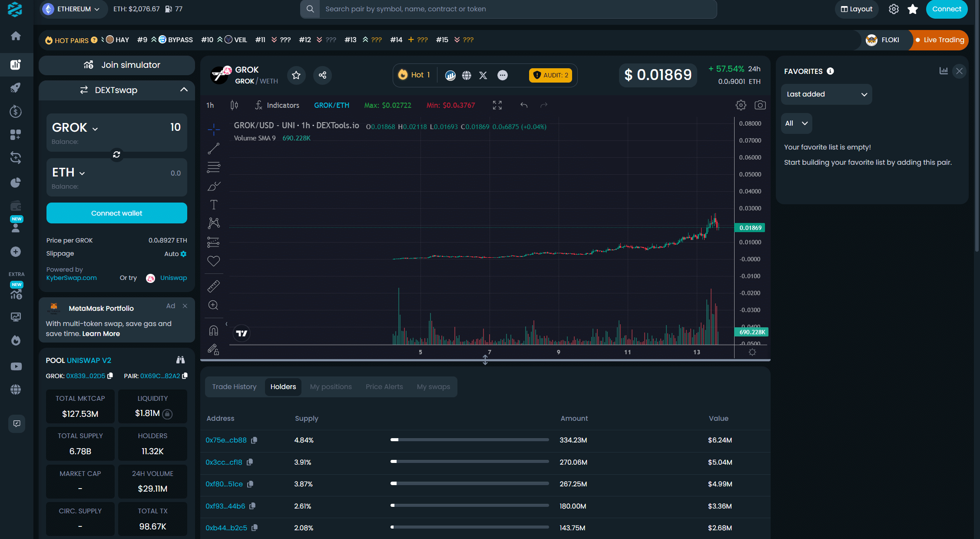Open My positions tab

coord(331,387)
